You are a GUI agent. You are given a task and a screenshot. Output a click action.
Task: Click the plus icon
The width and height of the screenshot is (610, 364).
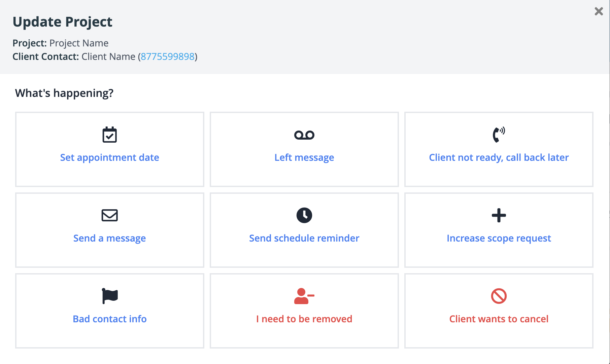[x=499, y=215]
